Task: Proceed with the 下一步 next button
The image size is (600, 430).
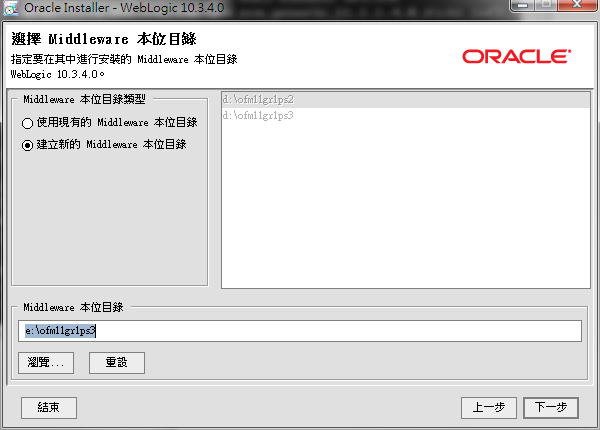Action: (551, 407)
